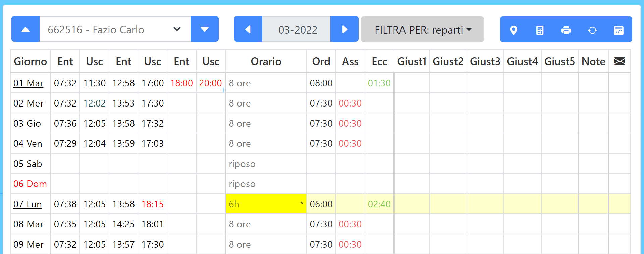Open the 07 Lun day link

click(28, 204)
